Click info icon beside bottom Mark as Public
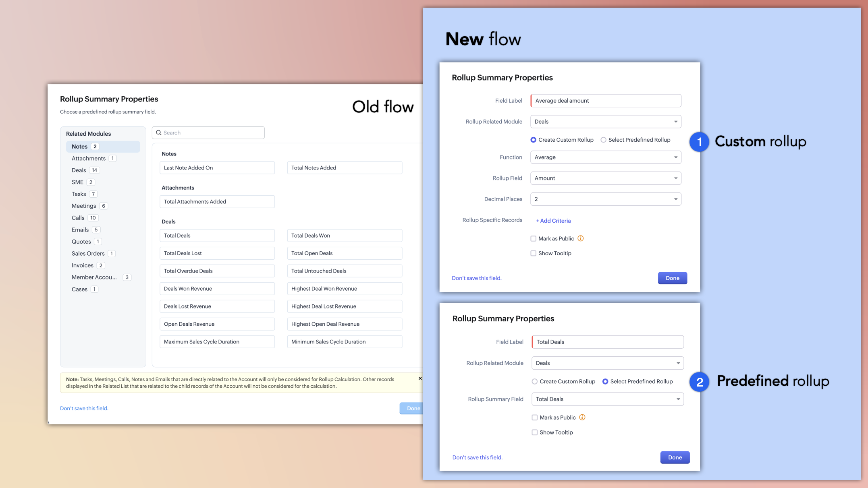This screenshot has height=488, width=868. 582,418
